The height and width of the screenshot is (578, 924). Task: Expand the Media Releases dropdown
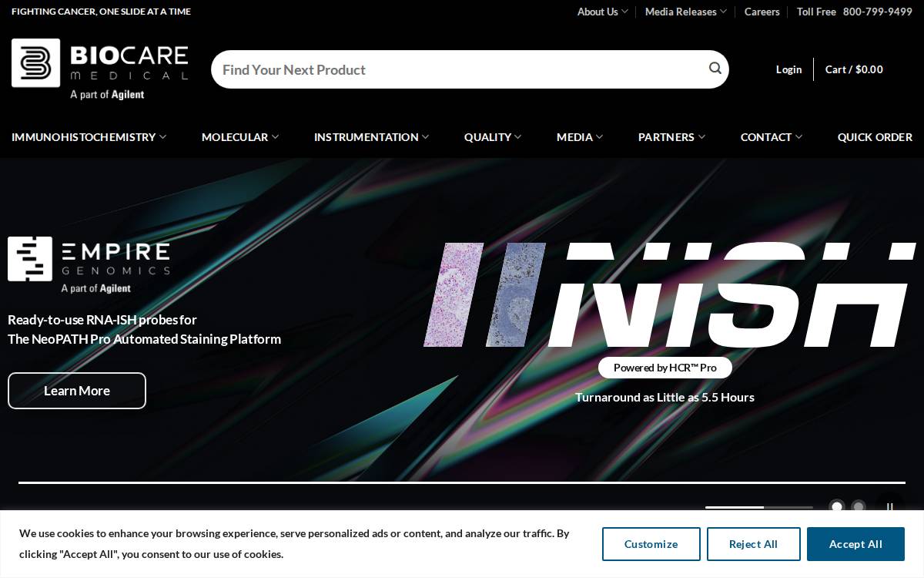click(686, 12)
